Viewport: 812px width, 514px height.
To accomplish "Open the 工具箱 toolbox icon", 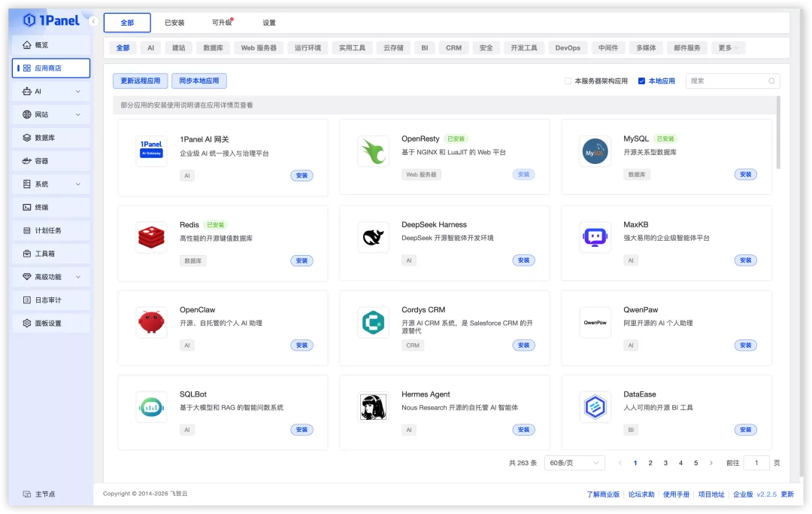I will (x=27, y=254).
